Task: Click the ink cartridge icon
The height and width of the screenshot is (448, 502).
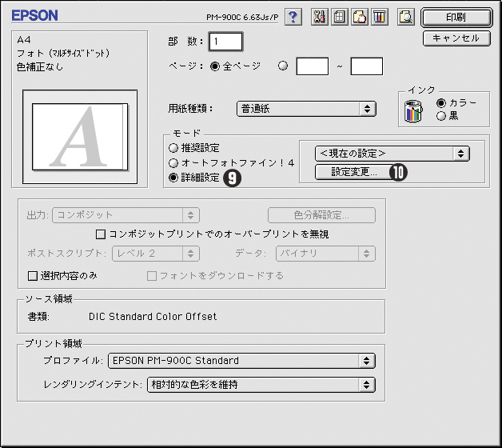Action: pos(413,111)
